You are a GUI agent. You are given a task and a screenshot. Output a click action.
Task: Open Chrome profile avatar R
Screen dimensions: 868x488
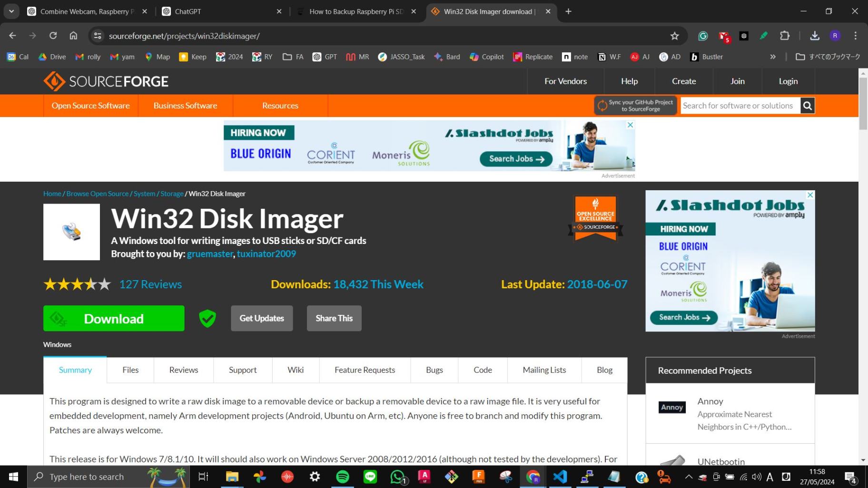coord(835,36)
